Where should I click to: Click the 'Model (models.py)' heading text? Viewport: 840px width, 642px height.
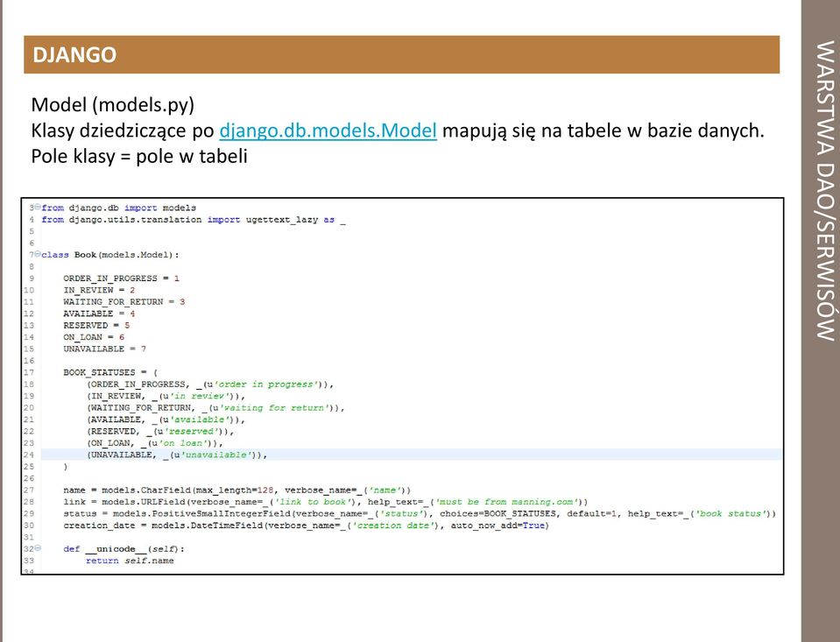[112, 104]
